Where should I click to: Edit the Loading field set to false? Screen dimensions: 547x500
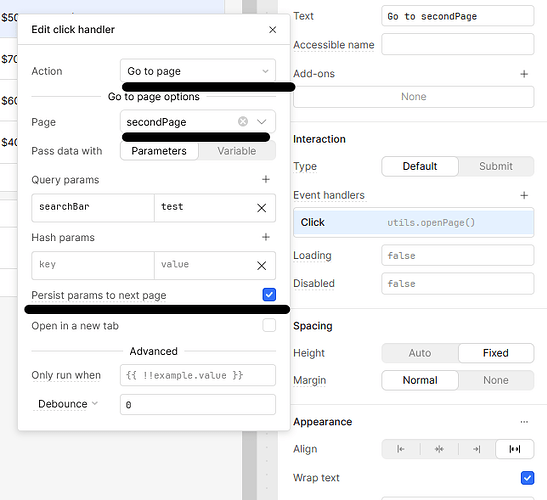click(x=457, y=255)
